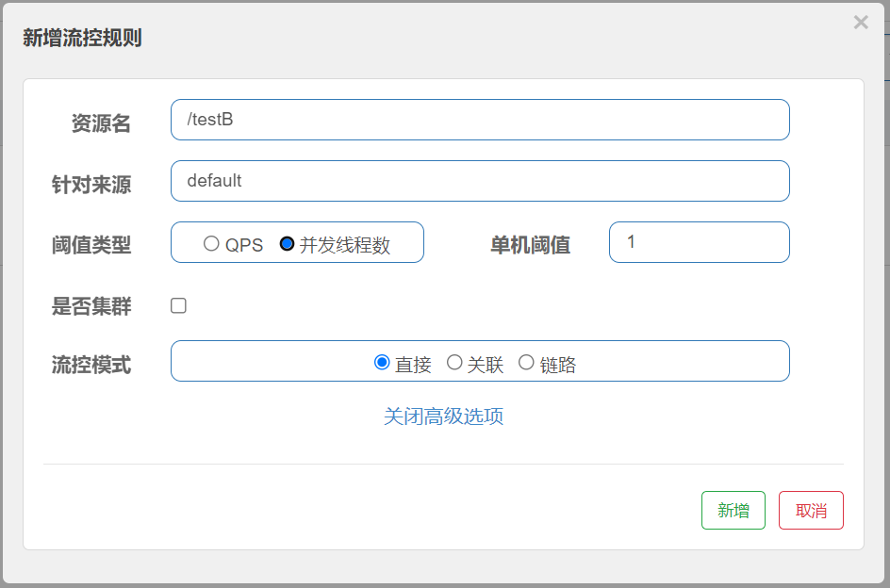Choose the 关联 flow control mode
The width and height of the screenshot is (890, 588).
454,361
